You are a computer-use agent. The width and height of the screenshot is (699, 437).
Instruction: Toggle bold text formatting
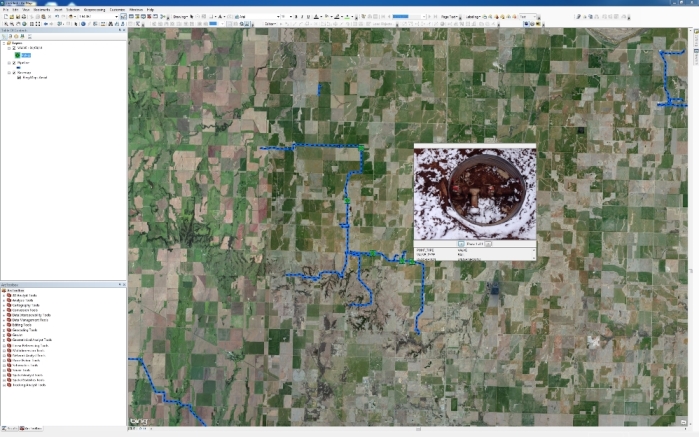click(x=296, y=16)
